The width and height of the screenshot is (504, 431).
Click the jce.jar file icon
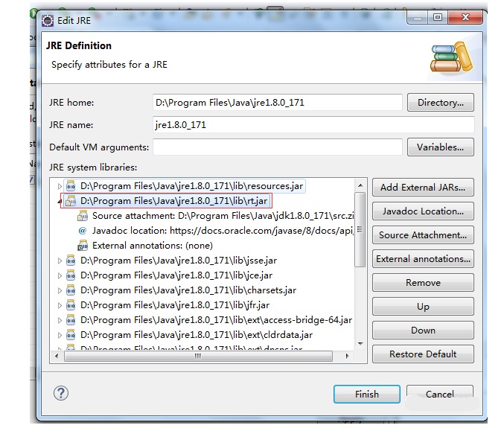[x=71, y=275]
